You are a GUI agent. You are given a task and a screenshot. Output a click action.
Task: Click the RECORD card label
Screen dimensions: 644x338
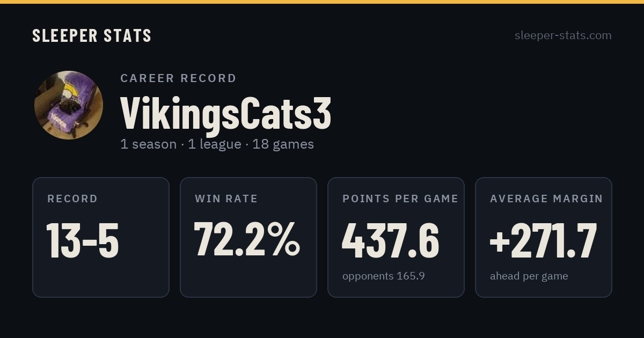72,199
